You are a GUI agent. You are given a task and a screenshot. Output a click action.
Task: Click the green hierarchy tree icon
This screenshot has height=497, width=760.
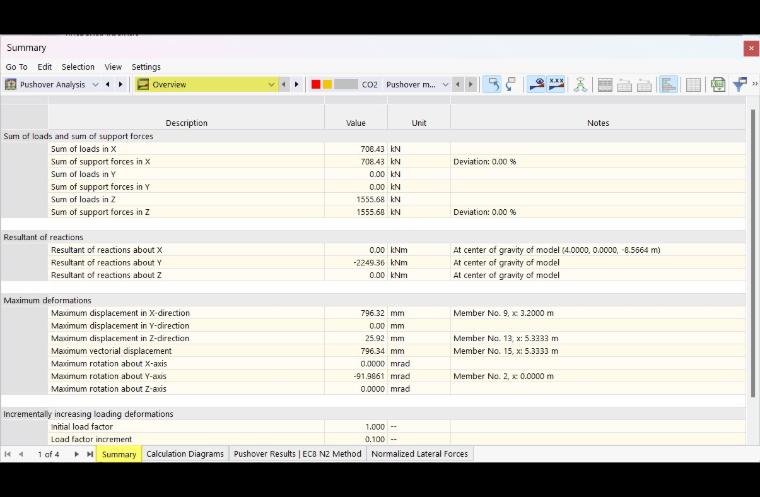click(580, 84)
